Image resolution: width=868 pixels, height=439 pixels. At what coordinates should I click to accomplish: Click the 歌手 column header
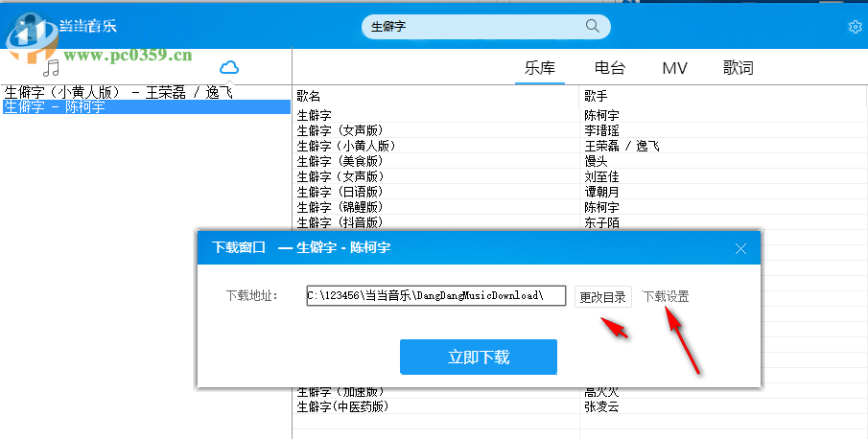tap(597, 96)
